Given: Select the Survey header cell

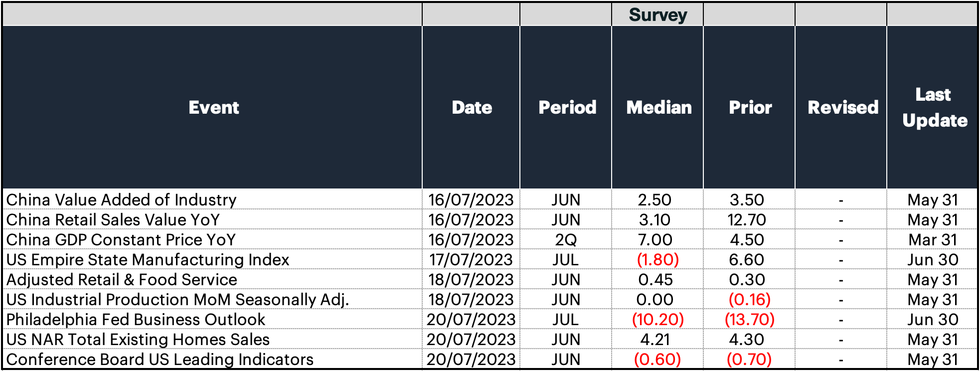Looking at the screenshot, I should [x=657, y=14].
